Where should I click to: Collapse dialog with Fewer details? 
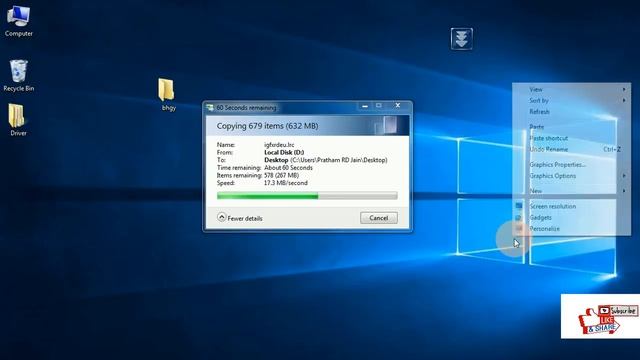pyautogui.click(x=240, y=218)
